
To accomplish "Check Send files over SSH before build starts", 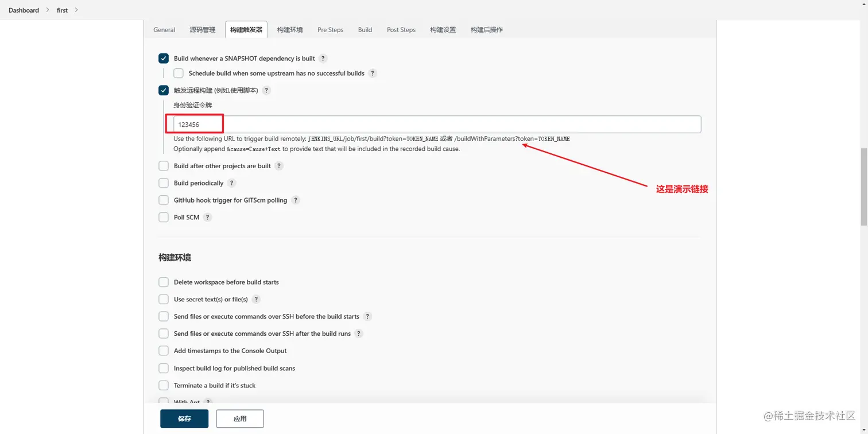I will (164, 316).
